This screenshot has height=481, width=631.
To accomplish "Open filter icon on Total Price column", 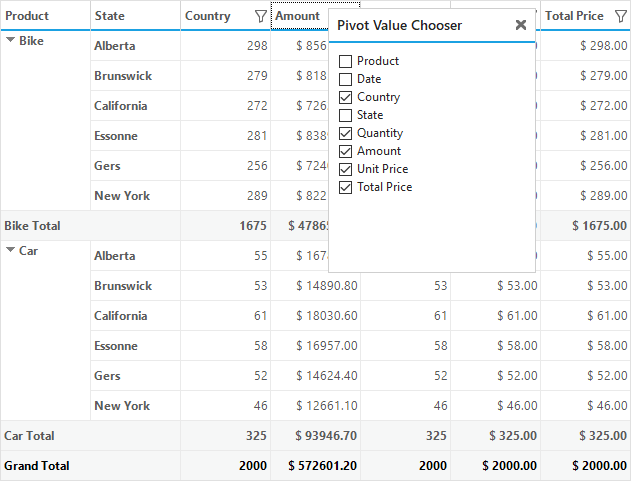I will tap(621, 16).
